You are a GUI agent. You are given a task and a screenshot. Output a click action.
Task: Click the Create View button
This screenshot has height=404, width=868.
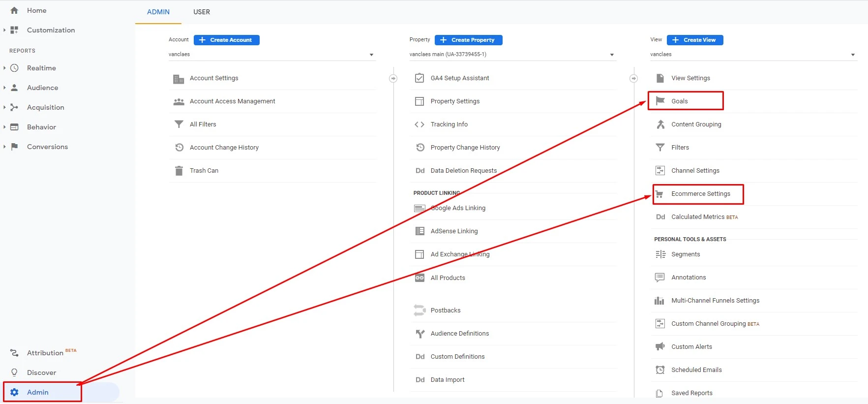[x=694, y=40]
